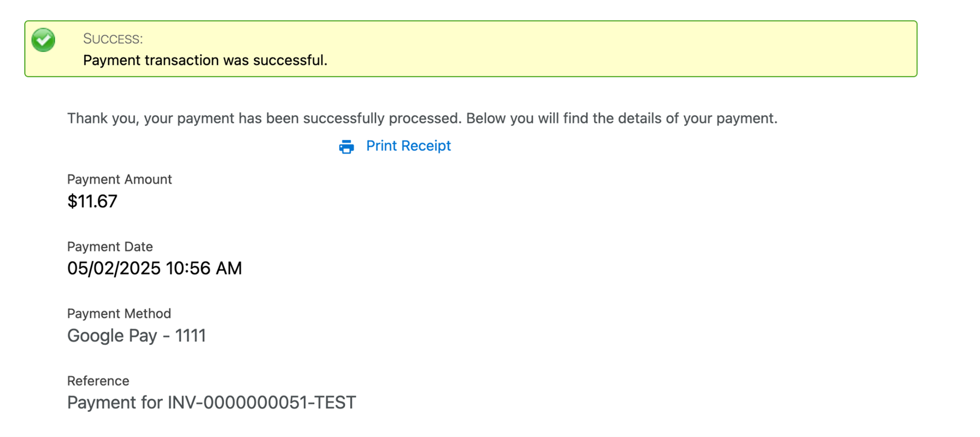
Task: Select the $11.67 amount value
Action: (x=92, y=202)
